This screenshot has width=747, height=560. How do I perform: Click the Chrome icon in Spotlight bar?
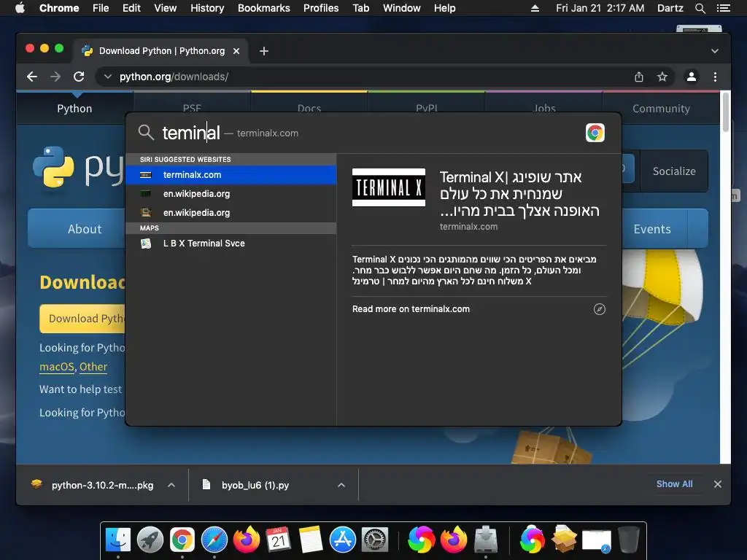coord(595,133)
